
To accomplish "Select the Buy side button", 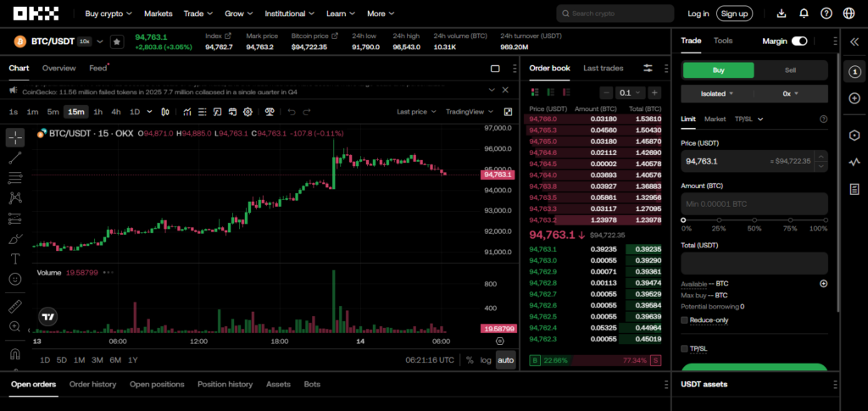I will [x=718, y=70].
